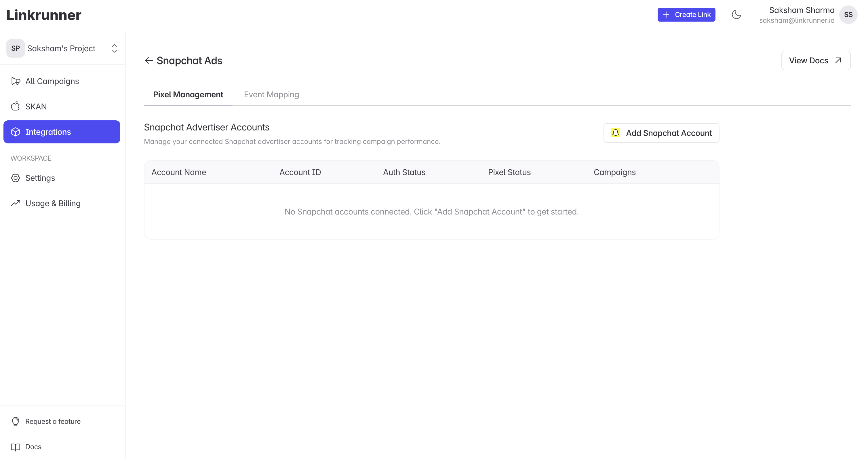868x459 pixels.
Task: Click the SP project badge
Action: 15,48
